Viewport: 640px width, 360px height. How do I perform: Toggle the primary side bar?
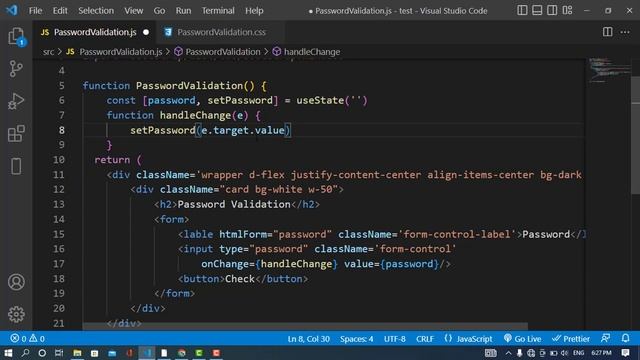(x=522, y=10)
